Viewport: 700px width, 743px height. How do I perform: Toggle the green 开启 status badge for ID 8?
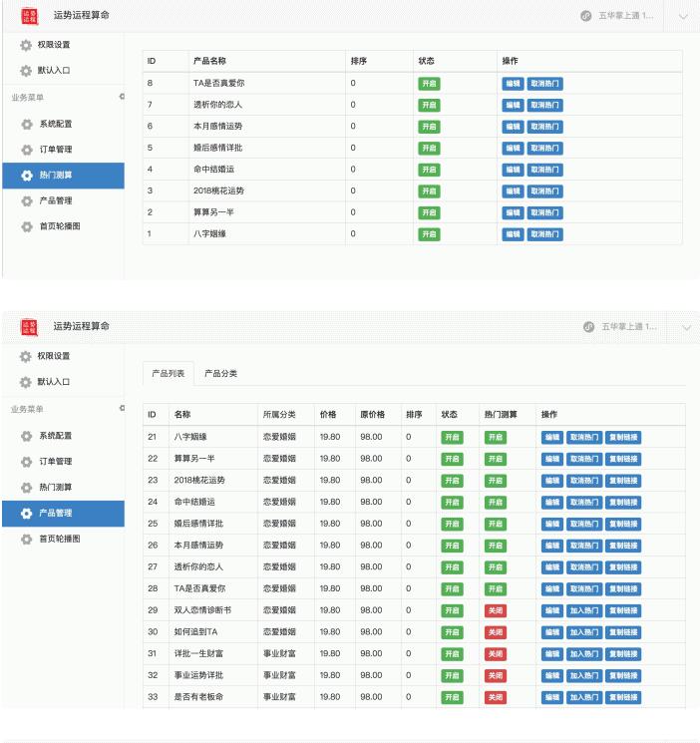(x=428, y=84)
